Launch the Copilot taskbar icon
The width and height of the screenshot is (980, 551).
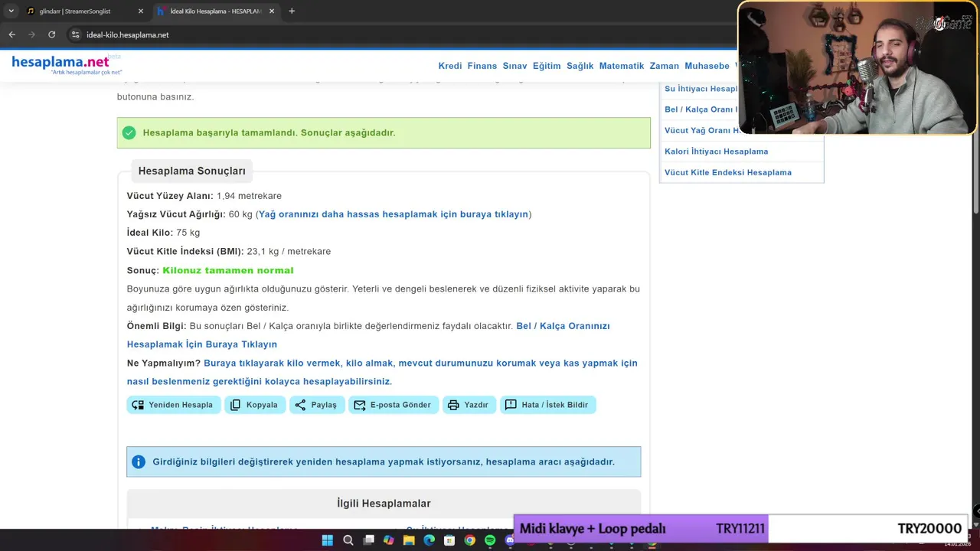pyautogui.click(x=389, y=540)
